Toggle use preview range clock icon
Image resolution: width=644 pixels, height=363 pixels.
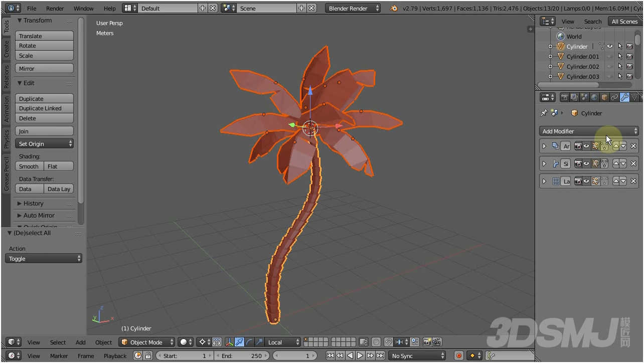tap(138, 355)
